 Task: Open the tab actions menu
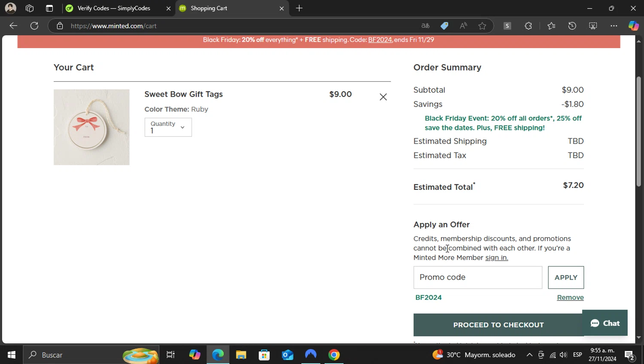click(x=49, y=8)
